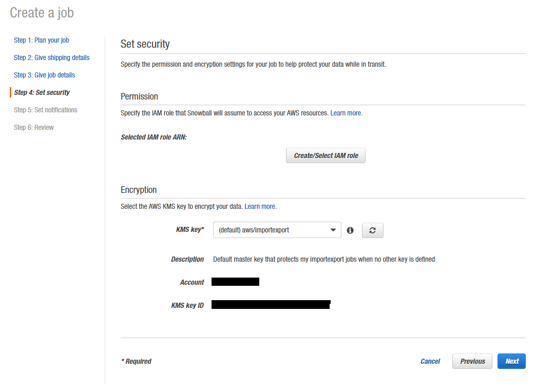Screen dimensions: 535x392
Task: Click the redacted KMS key ID value
Action: pyautogui.click(x=271, y=305)
